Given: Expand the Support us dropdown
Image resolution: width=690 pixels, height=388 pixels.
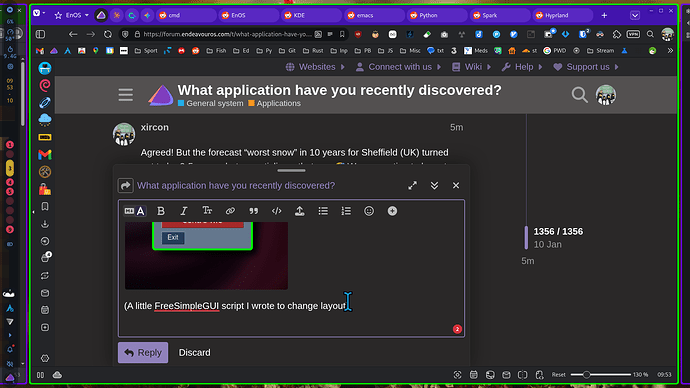Looking at the screenshot, I should tap(586, 67).
